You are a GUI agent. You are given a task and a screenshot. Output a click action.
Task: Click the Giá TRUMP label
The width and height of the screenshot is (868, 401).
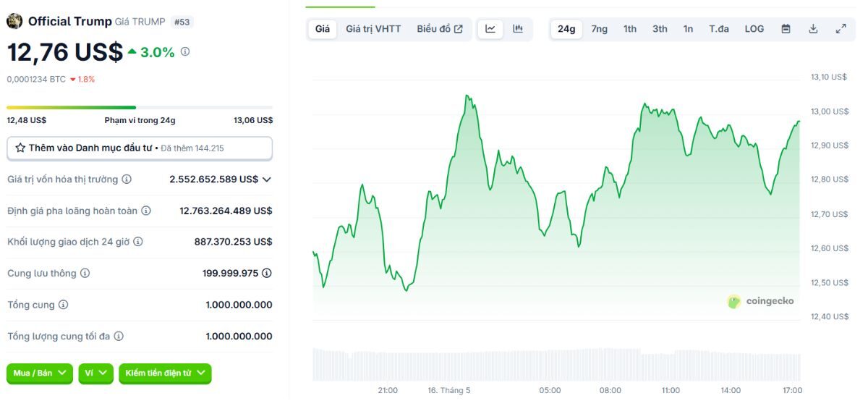(x=140, y=22)
